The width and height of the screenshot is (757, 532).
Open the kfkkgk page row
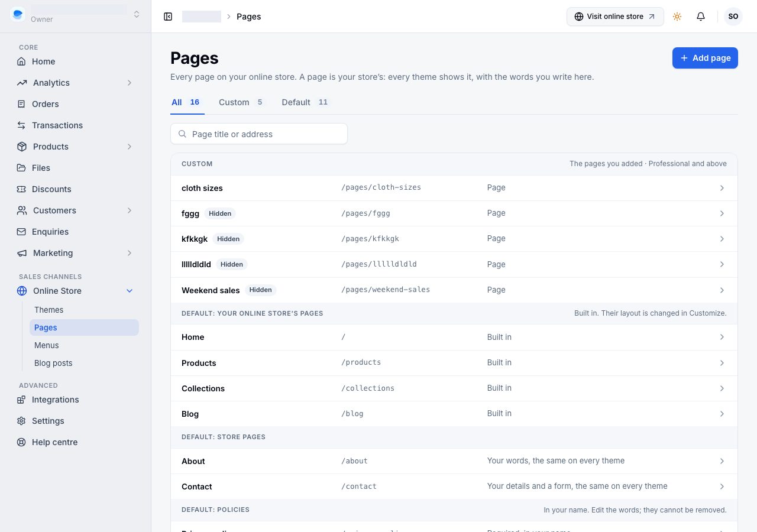454,239
